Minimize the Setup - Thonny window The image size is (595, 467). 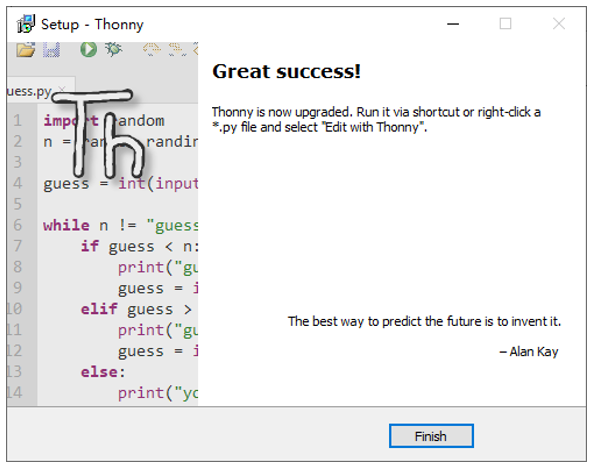tap(453, 24)
